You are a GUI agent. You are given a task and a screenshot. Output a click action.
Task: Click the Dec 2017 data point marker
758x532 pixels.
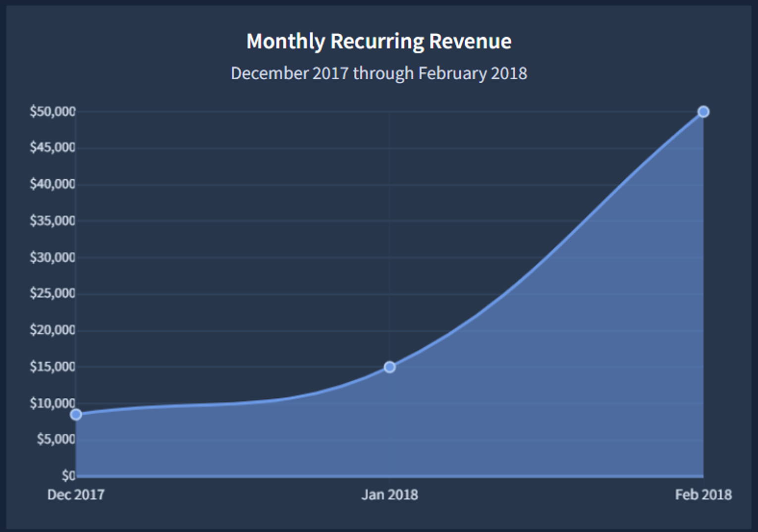pos(76,414)
